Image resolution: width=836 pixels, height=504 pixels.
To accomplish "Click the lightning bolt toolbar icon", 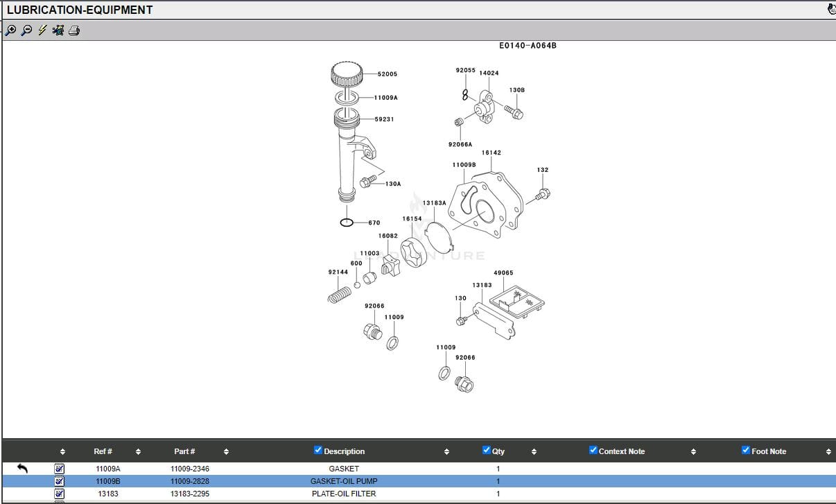I will point(42,31).
